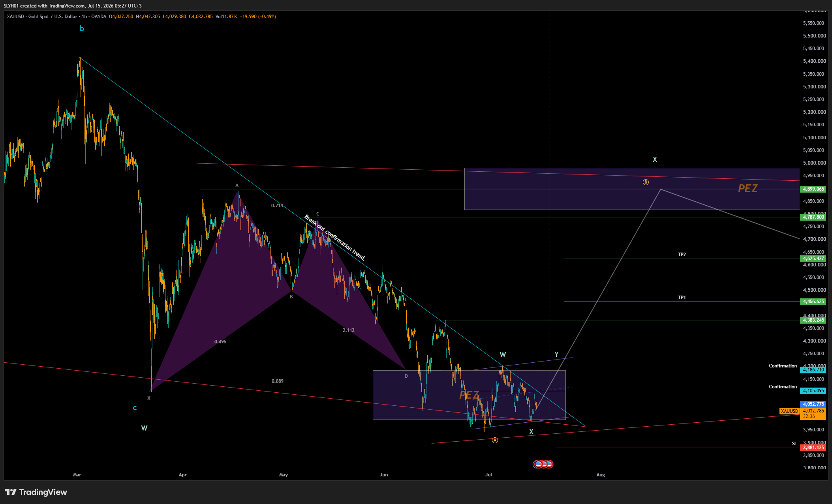Image resolution: width=832 pixels, height=504 pixels.
Task: Click Confirmation text beside the 4,105.095 level
Action: point(783,387)
